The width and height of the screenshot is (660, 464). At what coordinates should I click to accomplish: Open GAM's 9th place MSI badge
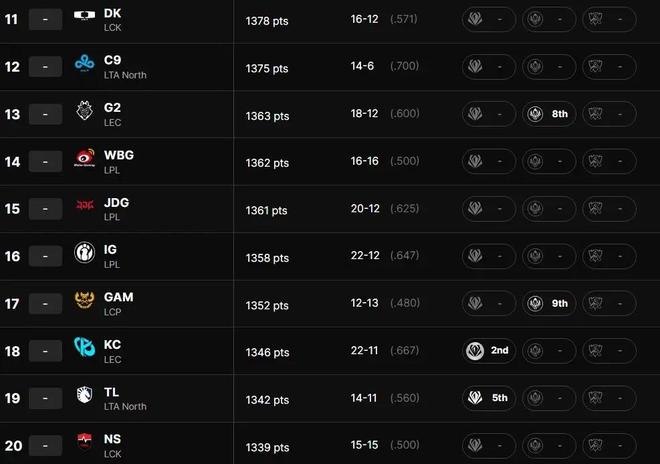tap(549, 303)
